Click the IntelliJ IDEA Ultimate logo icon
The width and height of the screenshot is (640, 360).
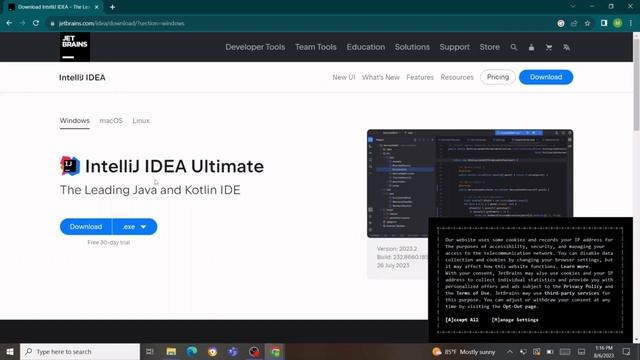click(x=70, y=166)
